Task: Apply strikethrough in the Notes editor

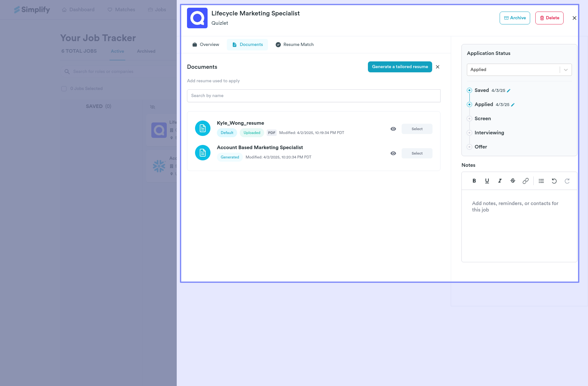Action: point(512,181)
